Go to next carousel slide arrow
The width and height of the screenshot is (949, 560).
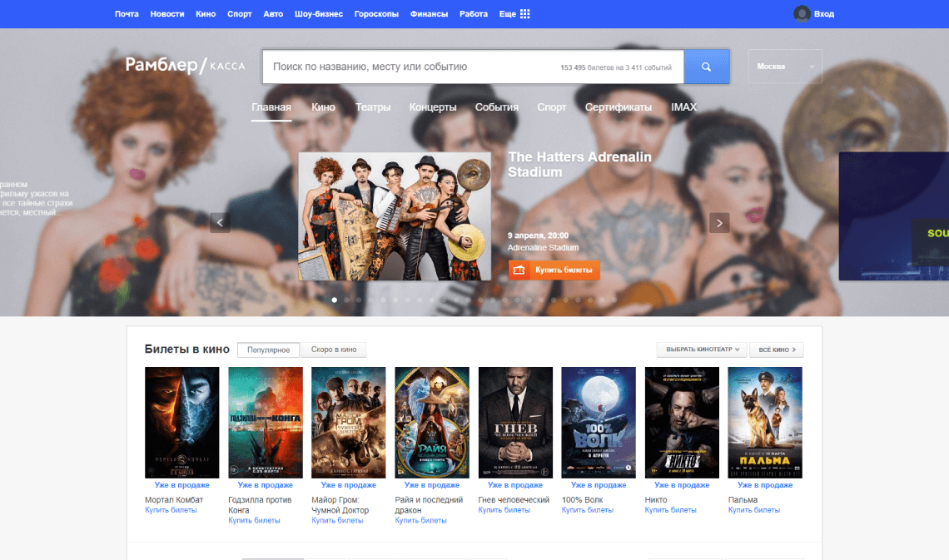point(719,222)
